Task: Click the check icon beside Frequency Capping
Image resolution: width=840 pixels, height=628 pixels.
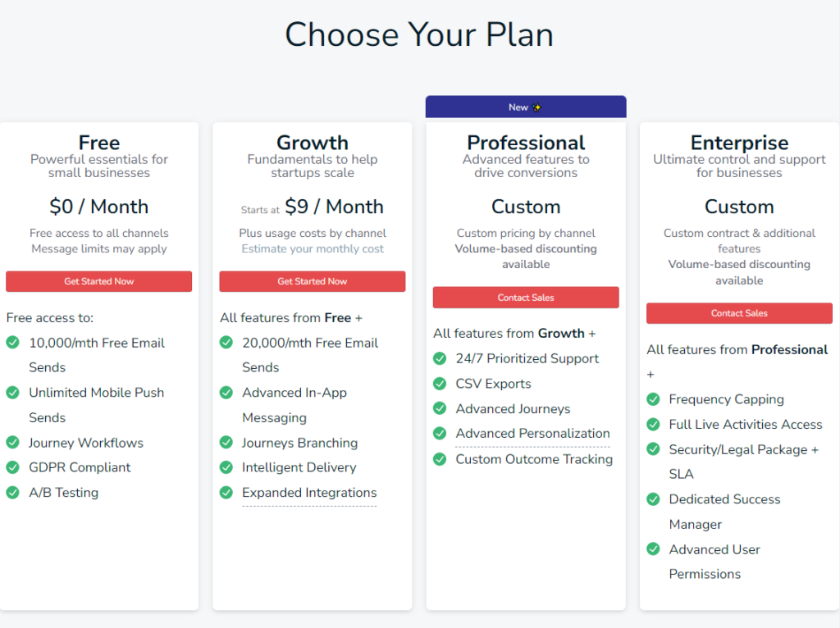Action: 653,399
